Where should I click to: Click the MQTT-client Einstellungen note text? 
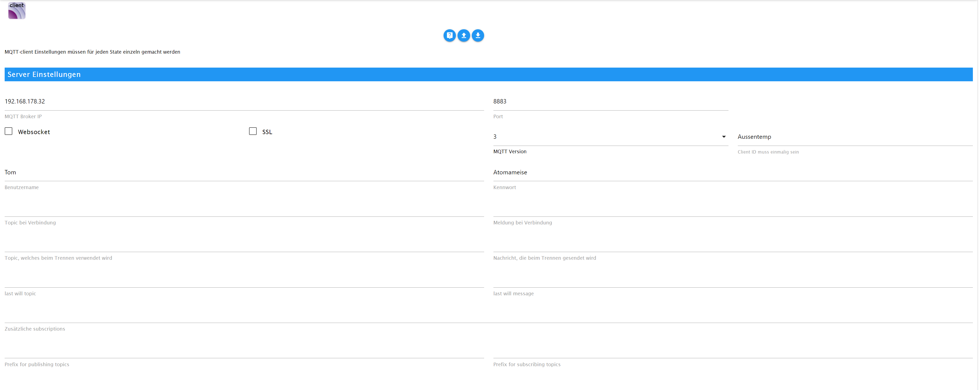coord(92,52)
